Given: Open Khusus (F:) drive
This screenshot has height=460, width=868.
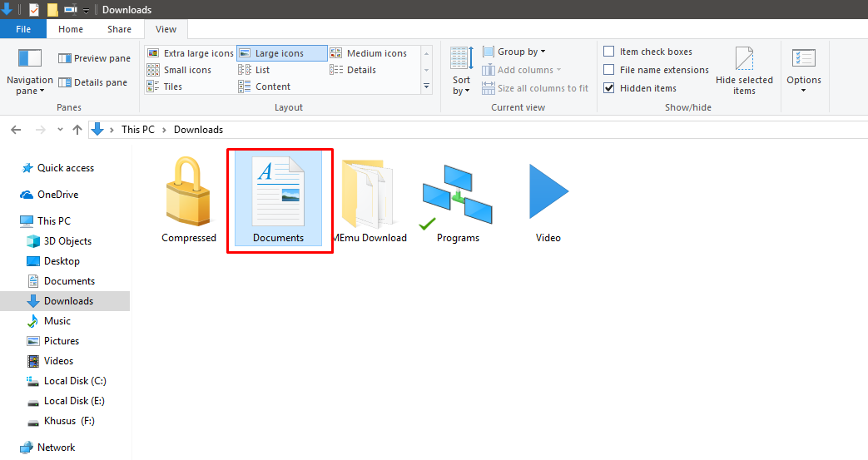Looking at the screenshot, I should [x=61, y=420].
